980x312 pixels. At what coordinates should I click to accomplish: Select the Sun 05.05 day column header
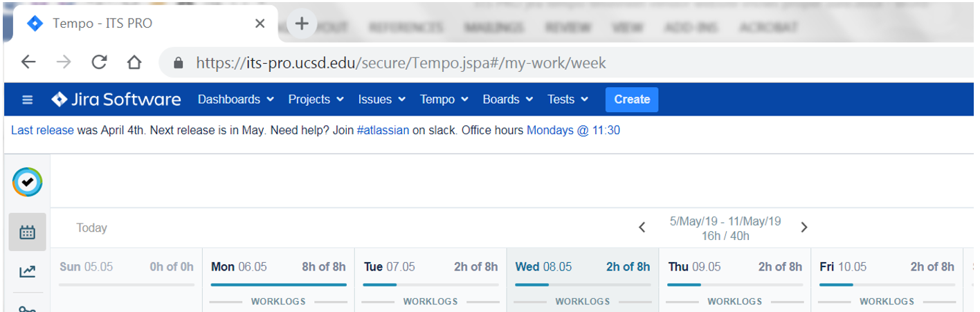tap(127, 266)
